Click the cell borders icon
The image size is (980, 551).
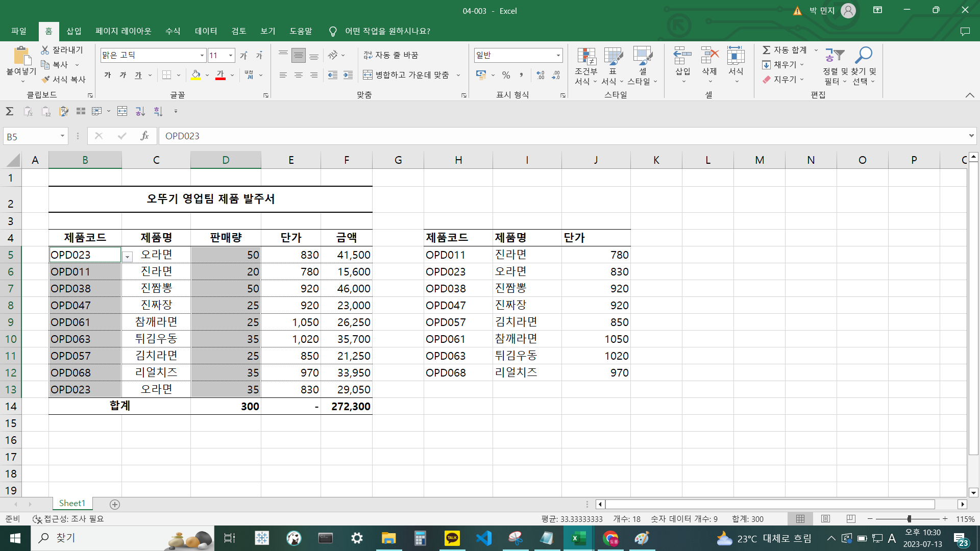click(x=166, y=75)
